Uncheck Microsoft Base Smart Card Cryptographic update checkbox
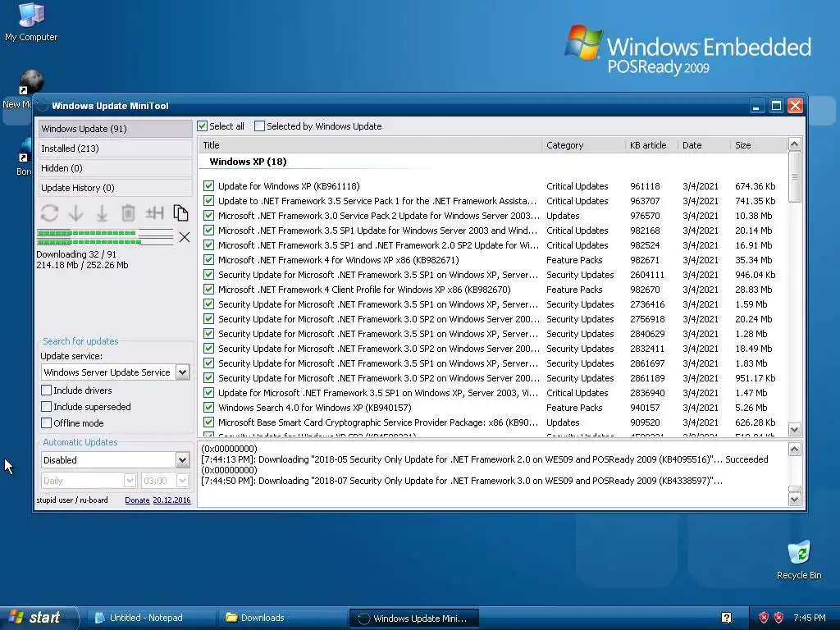 (209, 422)
